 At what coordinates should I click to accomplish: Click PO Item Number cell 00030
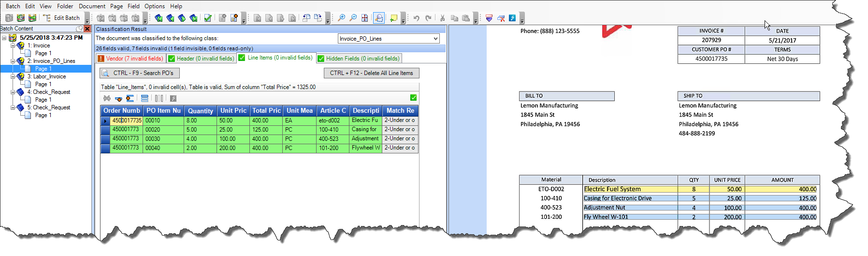click(x=164, y=139)
